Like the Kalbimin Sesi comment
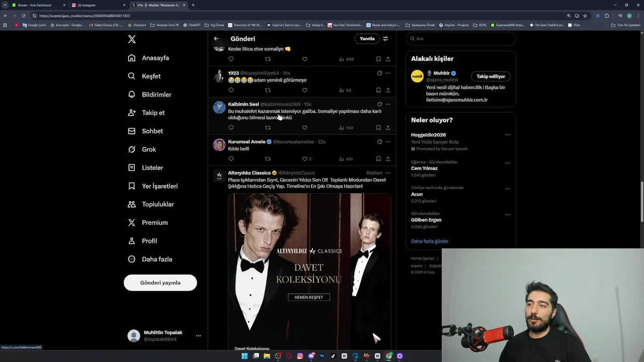This screenshot has height=362, width=644. click(x=304, y=128)
